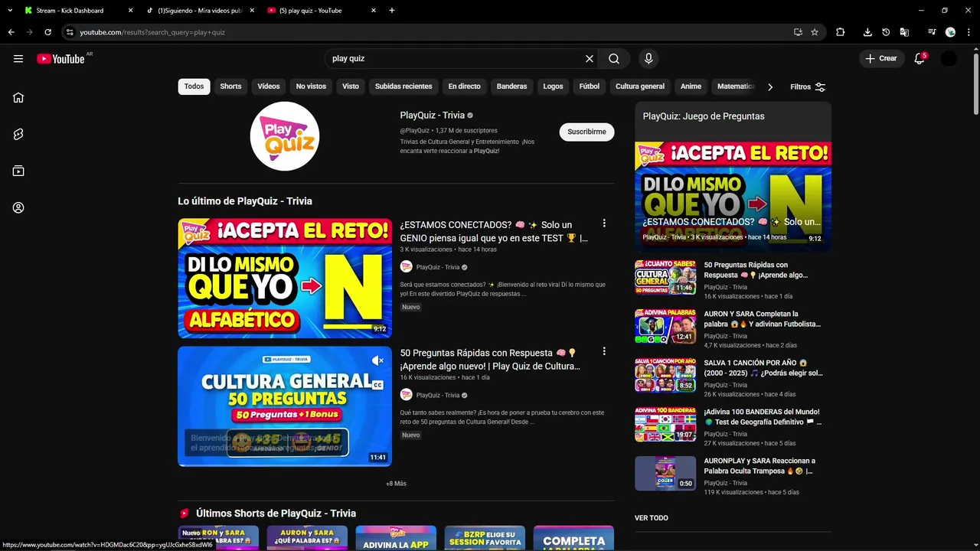This screenshot has width=980, height=551.
Task: Open options menu for ¿ESTAMOS CONECTADOS? video
Action: tap(604, 223)
